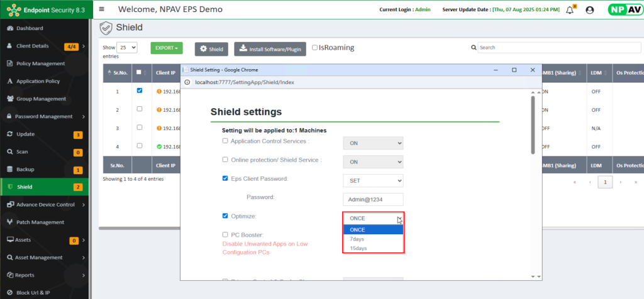
Task: Click the Shield settings popup vertical scrollbar
Action: coord(534,126)
